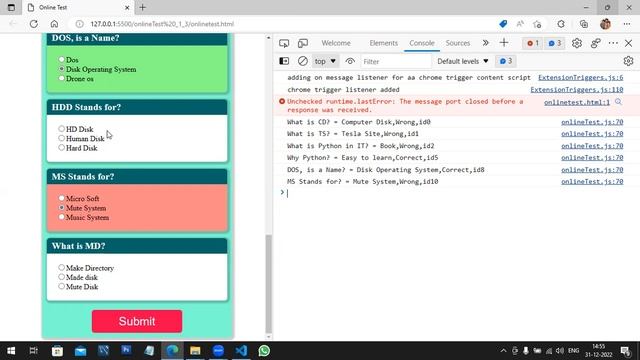Viewport: 640px width, 360px height.
Task: Select the 'Disk Operating System' radio option
Action: click(x=61, y=69)
